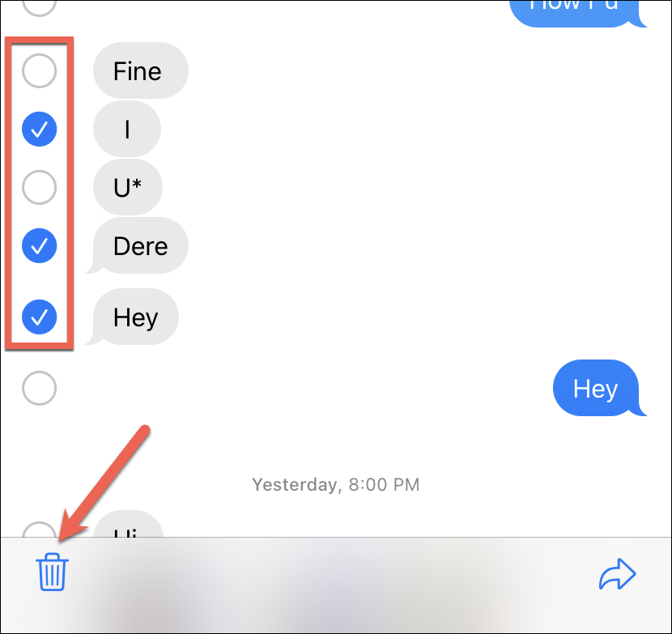Tap the 'Yesterday, 8:00 PM' timestamp
The image size is (672, 634).
click(335, 484)
